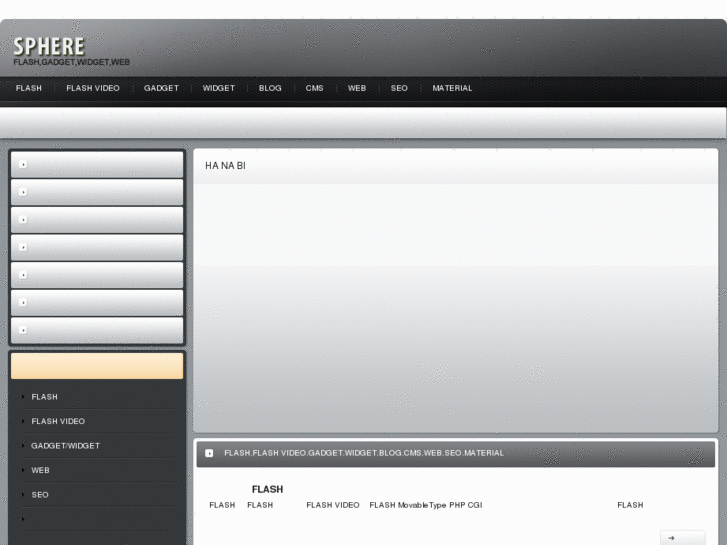The image size is (727, 545).
Task: Click the SPHERE site logo
Action: (x=49, y=46)
